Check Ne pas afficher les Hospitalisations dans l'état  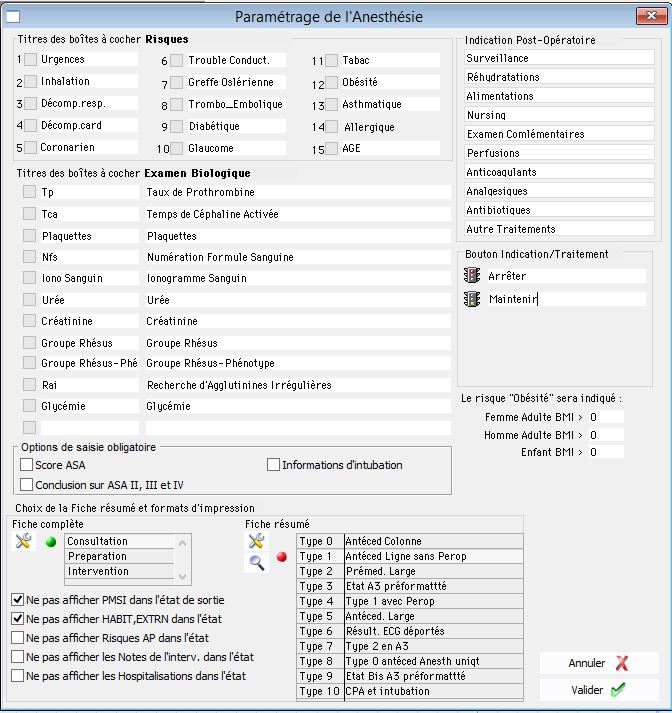[17, 676]
